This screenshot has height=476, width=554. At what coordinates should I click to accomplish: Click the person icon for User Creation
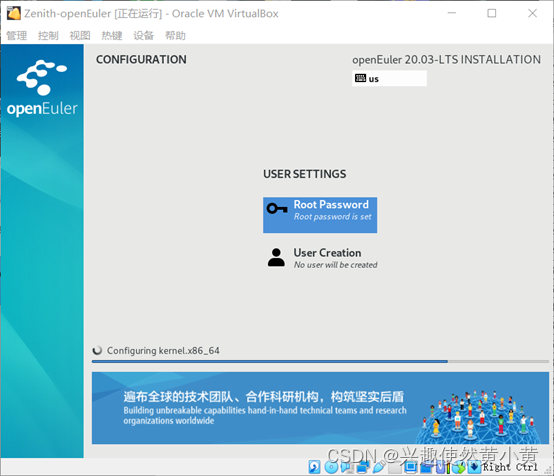coord(276,257)
